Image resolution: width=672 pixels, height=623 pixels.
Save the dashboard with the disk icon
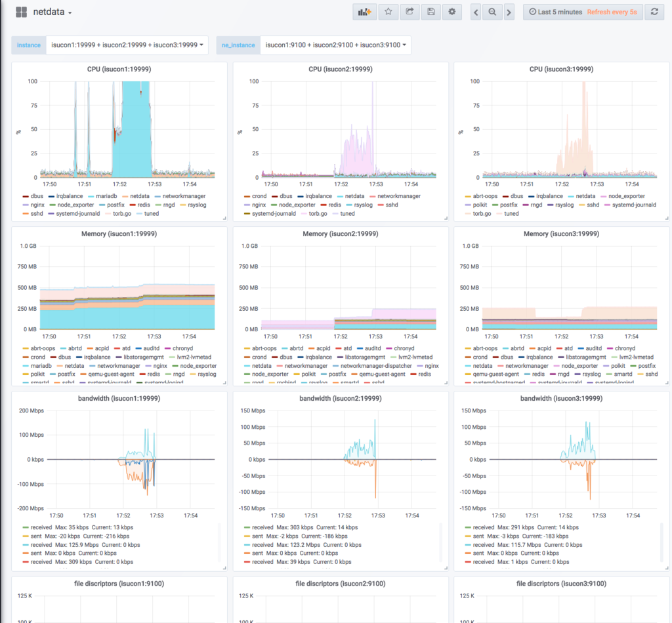click(x=431, y=12)
